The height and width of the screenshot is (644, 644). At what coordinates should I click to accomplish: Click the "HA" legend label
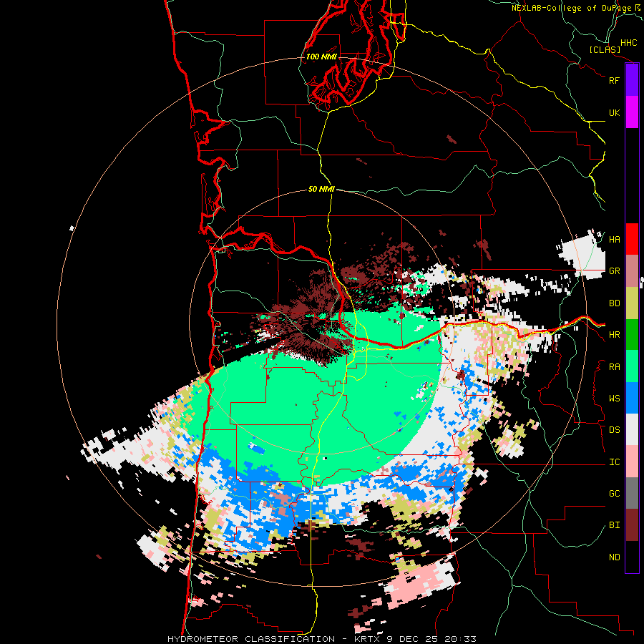point(614,240)
